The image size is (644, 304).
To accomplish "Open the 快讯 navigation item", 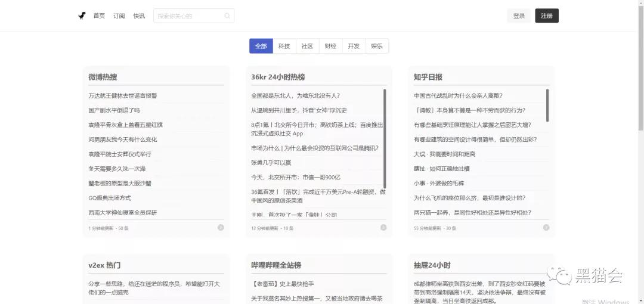I will coord(139,16).
